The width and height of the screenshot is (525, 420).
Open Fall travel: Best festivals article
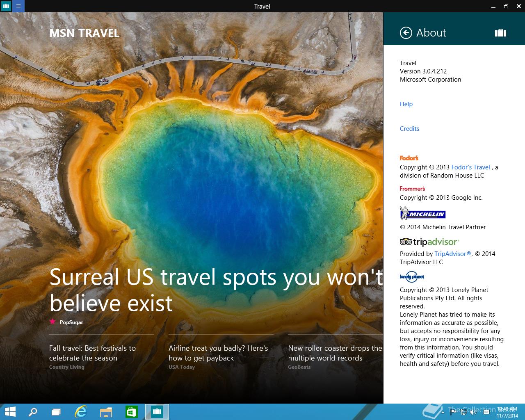coord(92,353)
